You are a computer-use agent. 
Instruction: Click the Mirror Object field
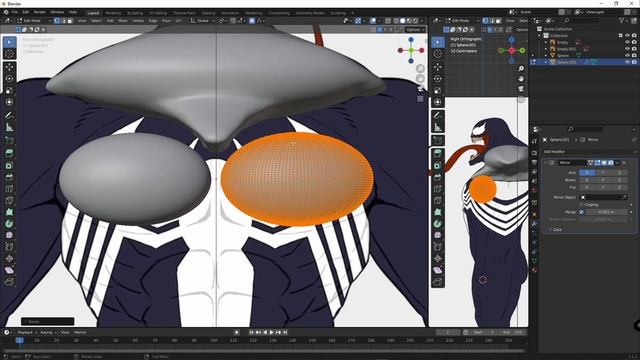coord(603,197)
